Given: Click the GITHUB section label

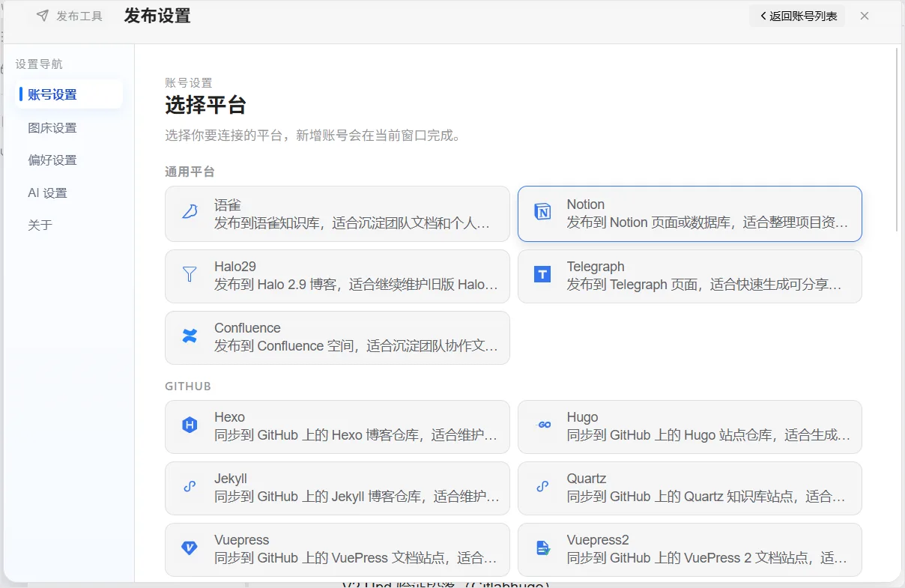Looking at the screenshot, I should click(x=188, y=387).
